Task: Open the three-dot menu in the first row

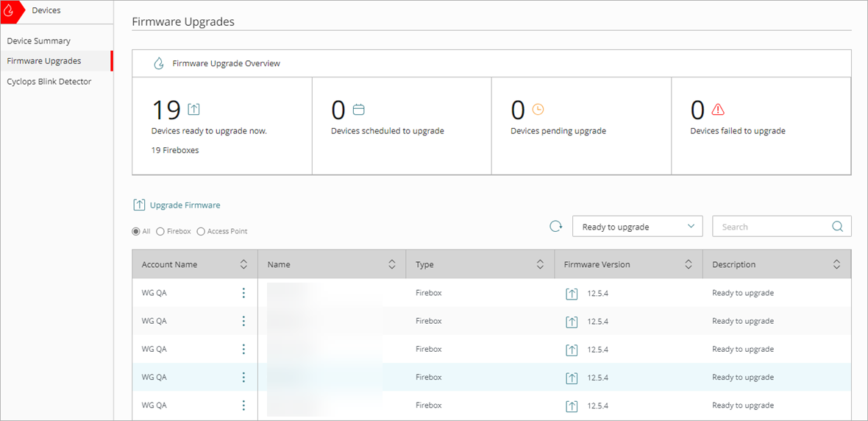Action: click(243, 293)
